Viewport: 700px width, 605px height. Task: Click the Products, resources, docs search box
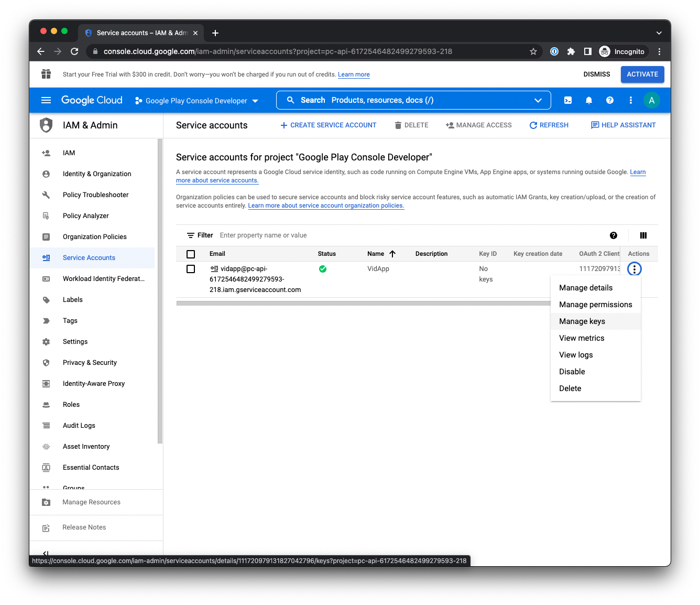(x=413, y=100)
